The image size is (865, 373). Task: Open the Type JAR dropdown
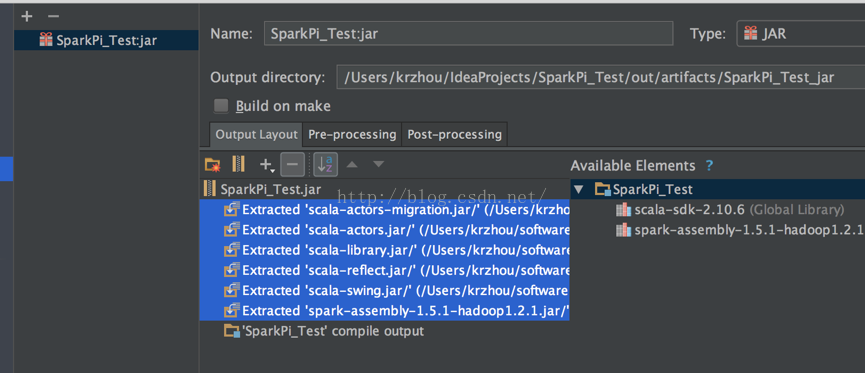coord(800,34)
